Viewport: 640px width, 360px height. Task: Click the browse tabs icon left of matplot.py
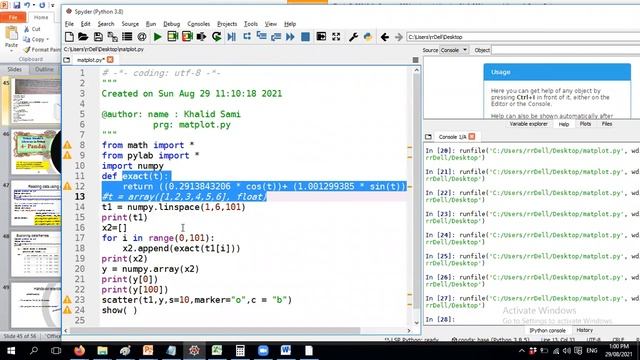click(x=67, y=60)
